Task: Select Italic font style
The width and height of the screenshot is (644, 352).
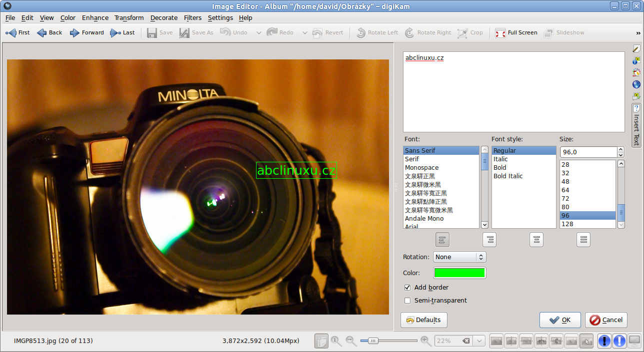Action: [x=524, y=159]
